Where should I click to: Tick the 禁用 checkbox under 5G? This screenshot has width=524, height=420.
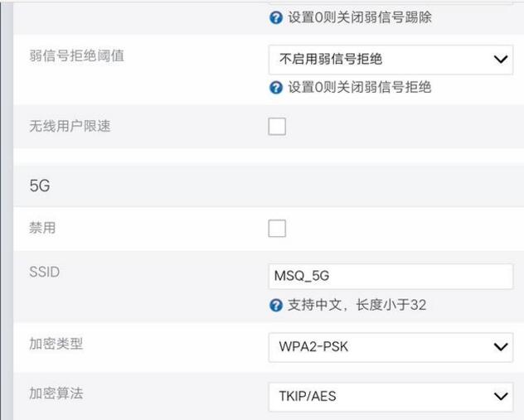(x=277, y=229)
